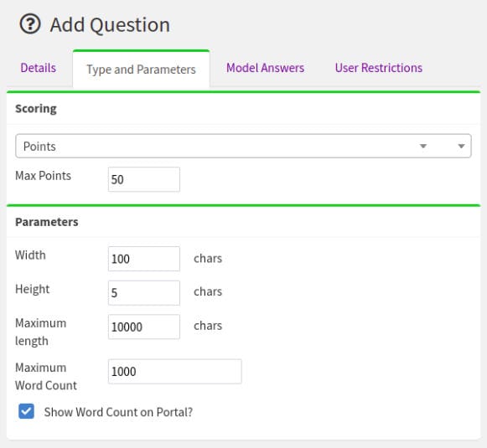Uncheck Show Word Count on Portal checkbox
The width and height of the screenshot is (487, 448).
click(26, 411)
